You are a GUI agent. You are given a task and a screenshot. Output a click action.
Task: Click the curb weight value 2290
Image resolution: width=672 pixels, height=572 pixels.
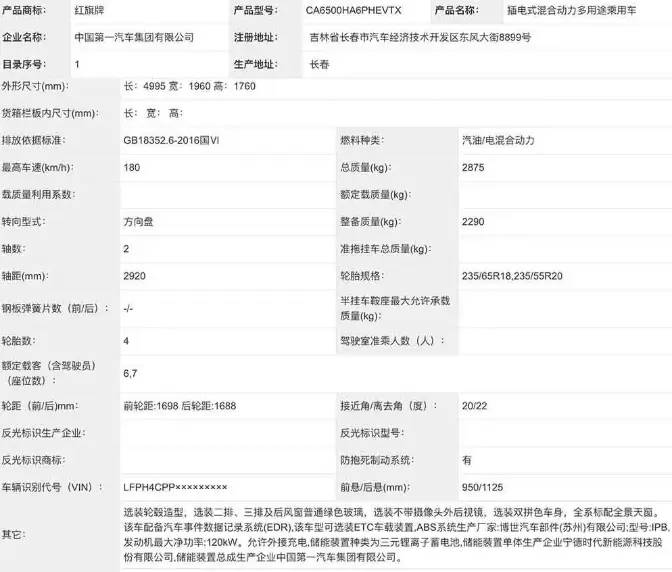[473, 221]
